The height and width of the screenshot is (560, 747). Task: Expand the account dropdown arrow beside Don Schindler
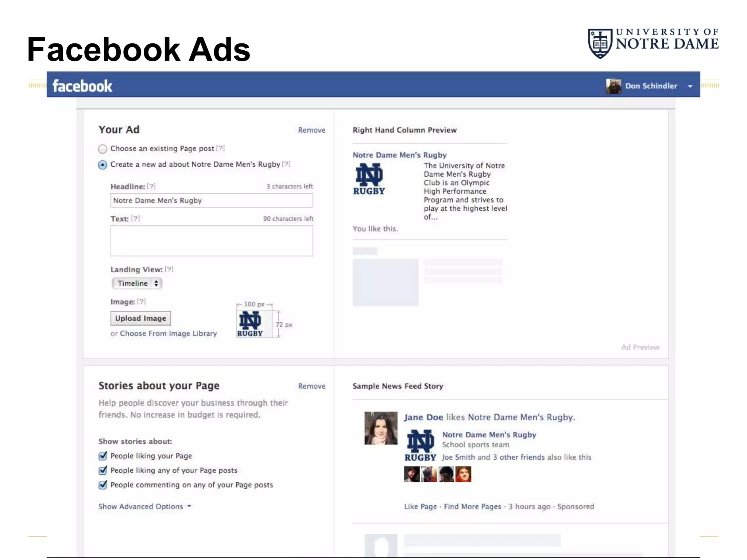coord(690,86)
